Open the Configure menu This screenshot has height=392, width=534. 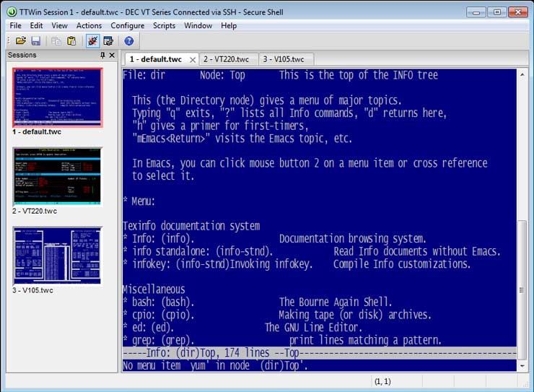click(127, 25)
